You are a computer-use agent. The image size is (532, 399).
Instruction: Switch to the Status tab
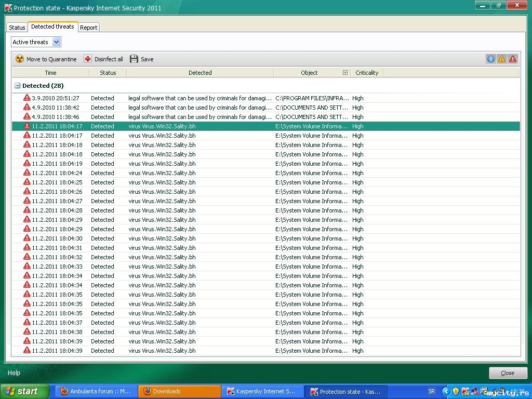[17, 28]
